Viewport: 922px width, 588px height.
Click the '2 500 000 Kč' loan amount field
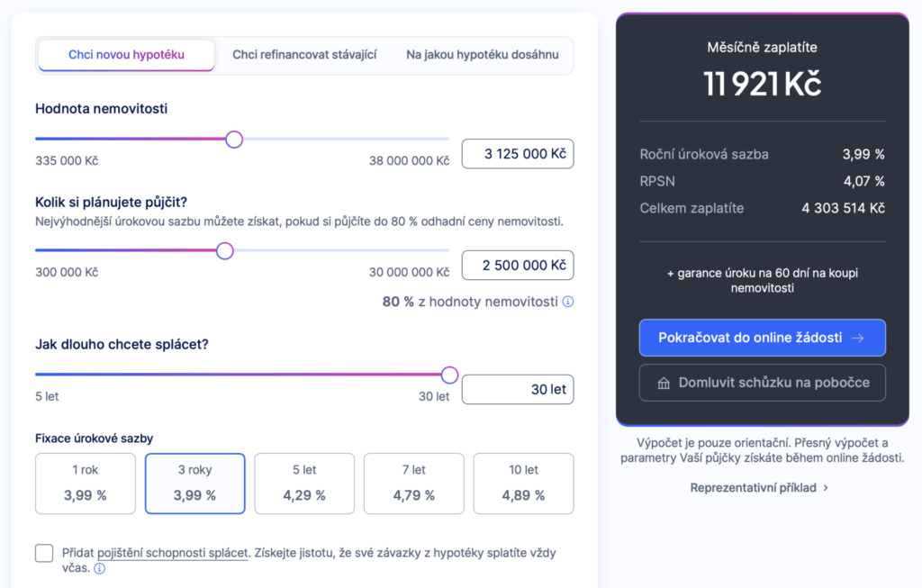[518, 266]
